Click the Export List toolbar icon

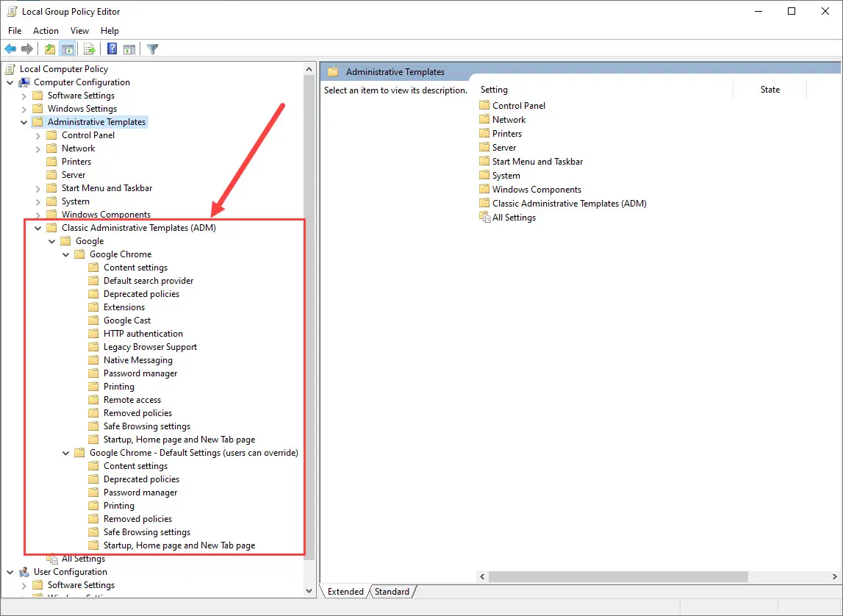pyautogui.click(x=89, y=49)
